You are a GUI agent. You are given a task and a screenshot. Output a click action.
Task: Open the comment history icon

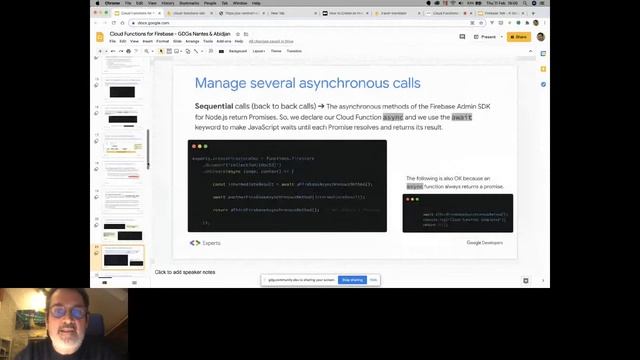point(462,37)
